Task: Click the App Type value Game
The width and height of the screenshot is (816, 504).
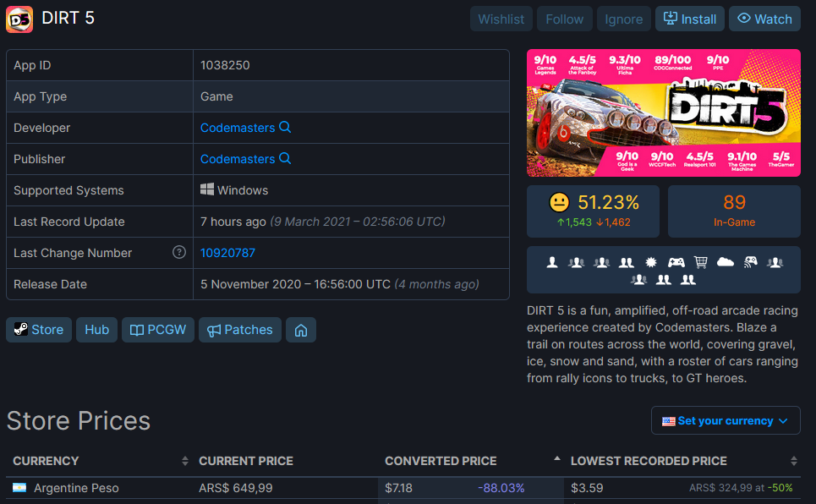Action: [216, 96]
